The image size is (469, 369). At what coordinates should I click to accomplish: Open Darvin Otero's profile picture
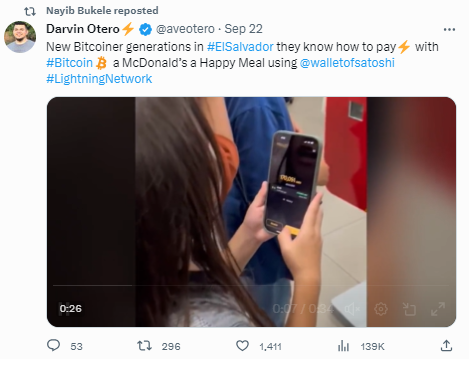20,37
